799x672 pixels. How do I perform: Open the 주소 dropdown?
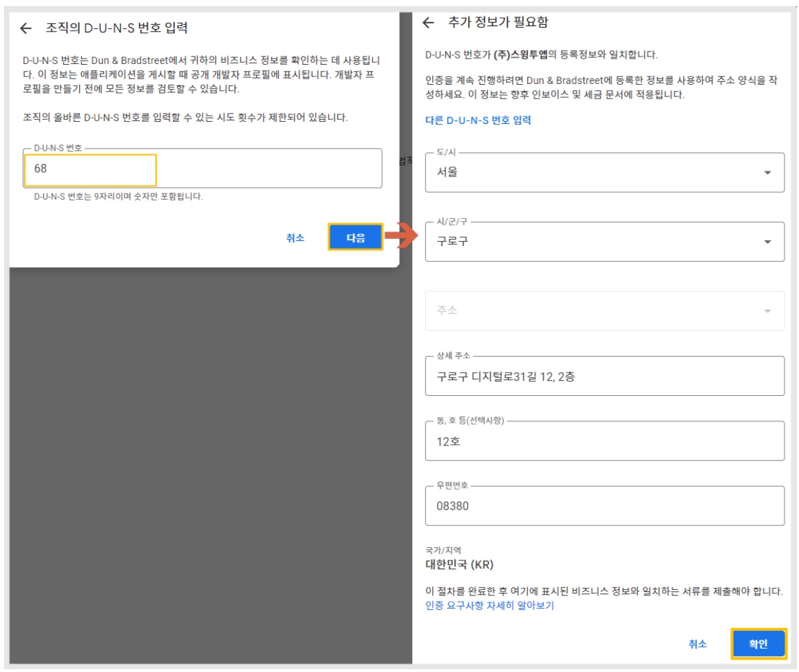604,311
